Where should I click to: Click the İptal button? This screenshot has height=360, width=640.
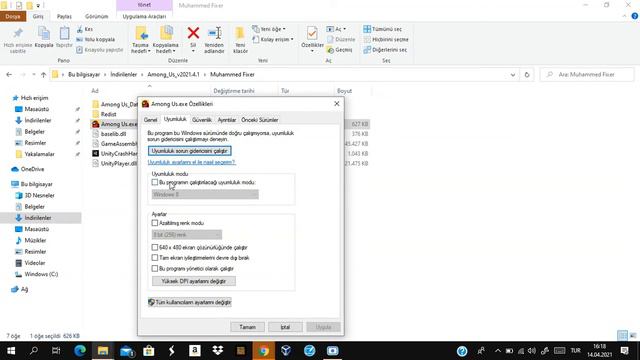285,327
